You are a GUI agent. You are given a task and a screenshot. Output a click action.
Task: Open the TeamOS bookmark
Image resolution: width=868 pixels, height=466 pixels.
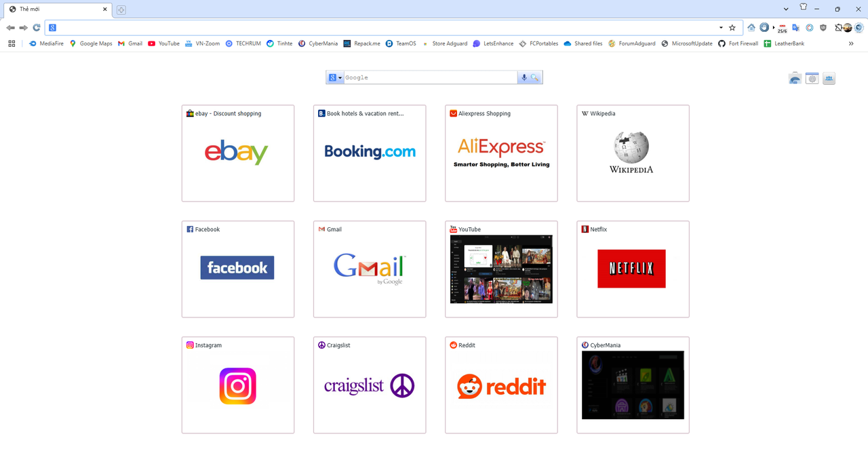[x=401, y=43]
